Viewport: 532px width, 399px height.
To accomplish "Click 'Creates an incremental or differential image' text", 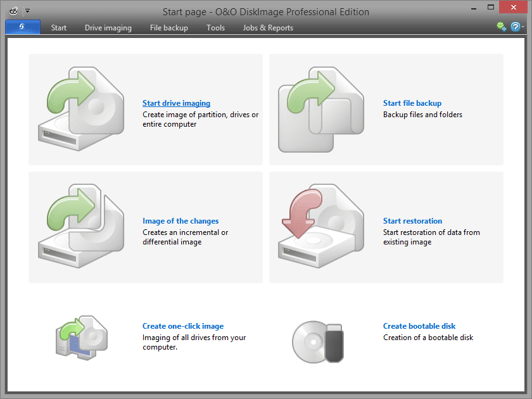I will click(185, 237).
